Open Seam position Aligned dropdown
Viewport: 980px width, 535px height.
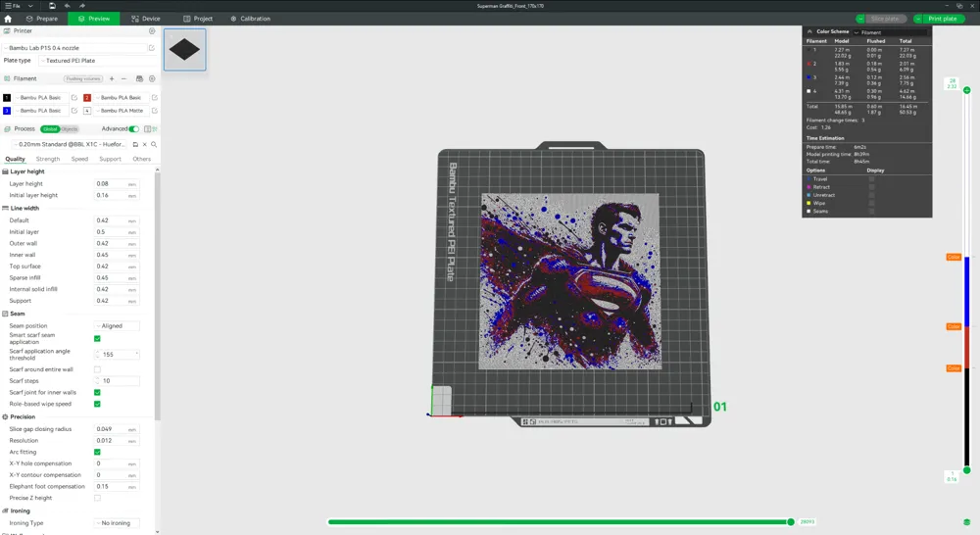(118, 325)
